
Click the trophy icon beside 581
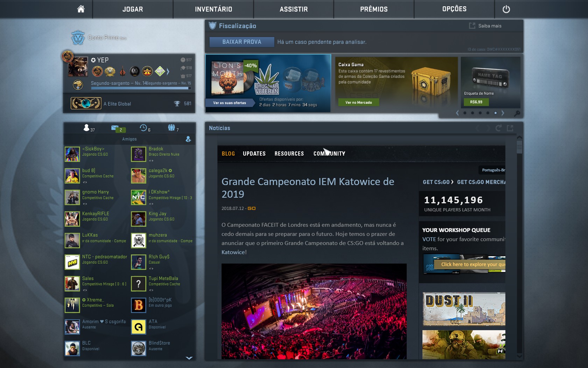[177, 103]
